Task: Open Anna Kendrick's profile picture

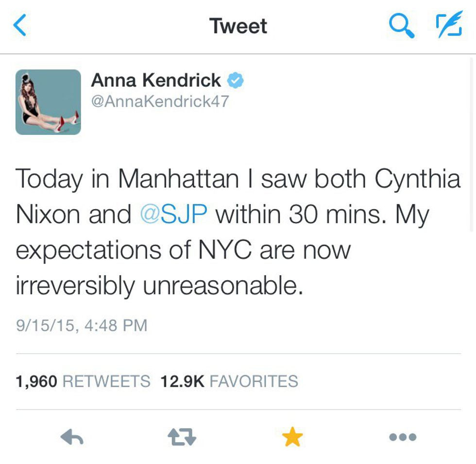Action: pyautogui.click(x=48, y=102)
